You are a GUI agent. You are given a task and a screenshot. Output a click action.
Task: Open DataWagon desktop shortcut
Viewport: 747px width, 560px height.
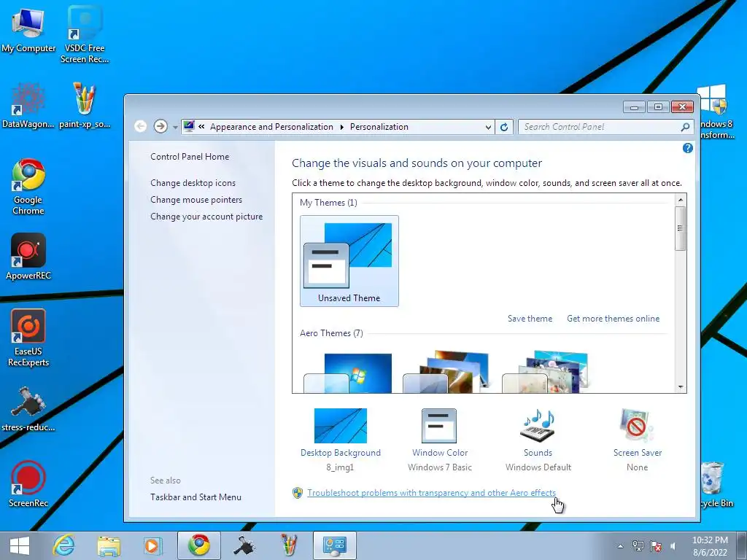click(28, 106)
